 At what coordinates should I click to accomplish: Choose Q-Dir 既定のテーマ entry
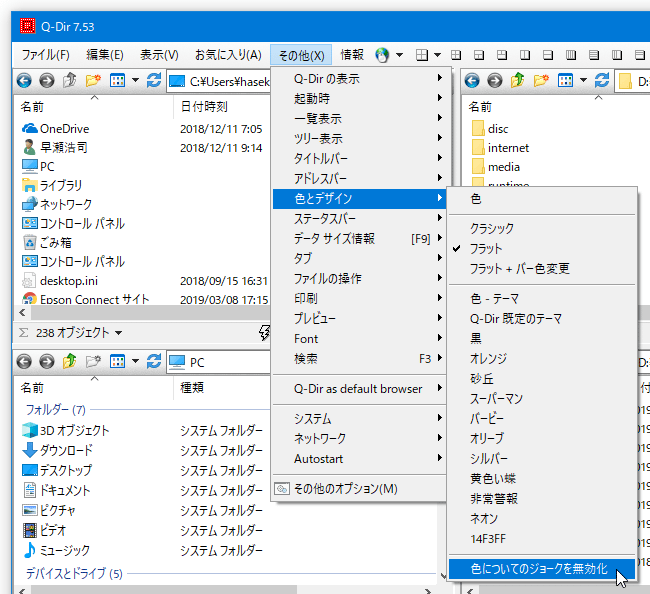542,319
